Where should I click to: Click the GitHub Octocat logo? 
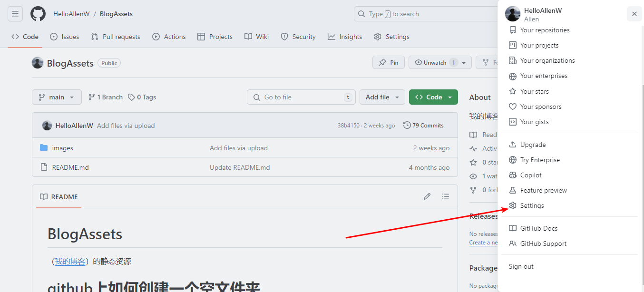point(38,14)
